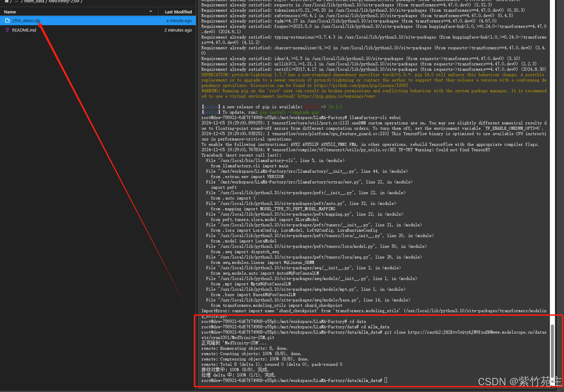Click the 'remote: Compressing objects: 100%' line

255,359
